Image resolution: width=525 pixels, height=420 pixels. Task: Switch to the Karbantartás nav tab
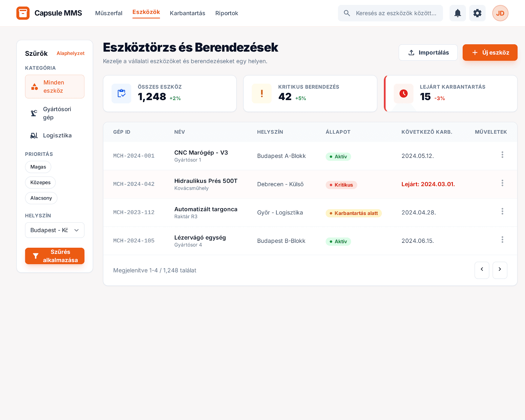(x=187, y=13)
